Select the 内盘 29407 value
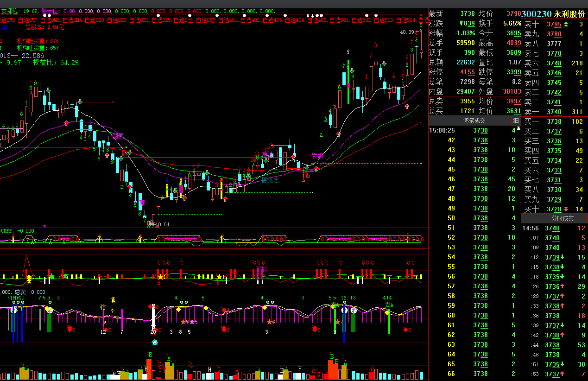 [466, 91]
